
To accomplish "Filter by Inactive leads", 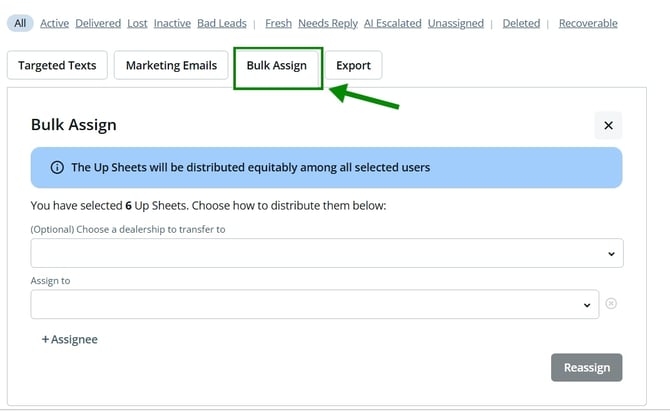I will coord(172,23).
